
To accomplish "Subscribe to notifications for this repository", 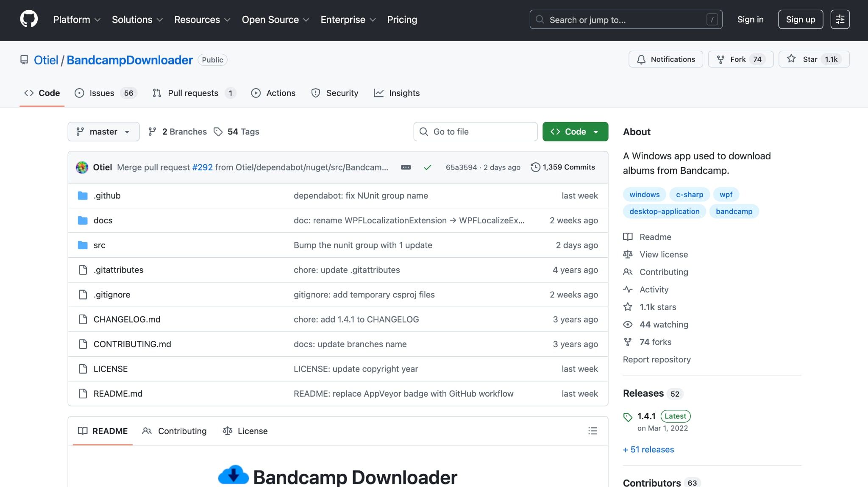I will 665,59.
